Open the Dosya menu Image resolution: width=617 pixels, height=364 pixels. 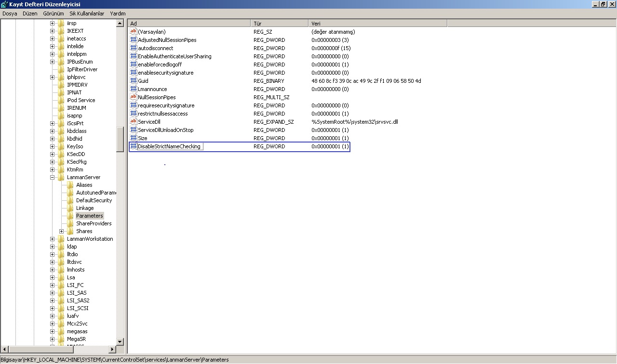pos(10,13)
